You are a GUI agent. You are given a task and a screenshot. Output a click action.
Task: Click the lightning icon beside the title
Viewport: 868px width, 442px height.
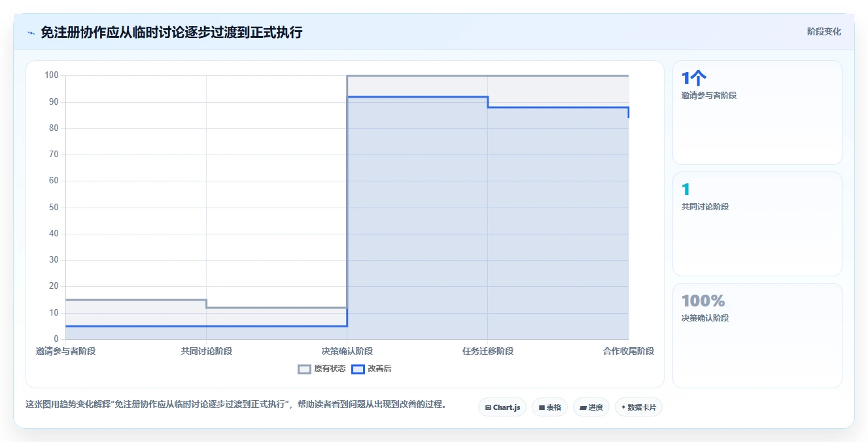tap(31, 33)
